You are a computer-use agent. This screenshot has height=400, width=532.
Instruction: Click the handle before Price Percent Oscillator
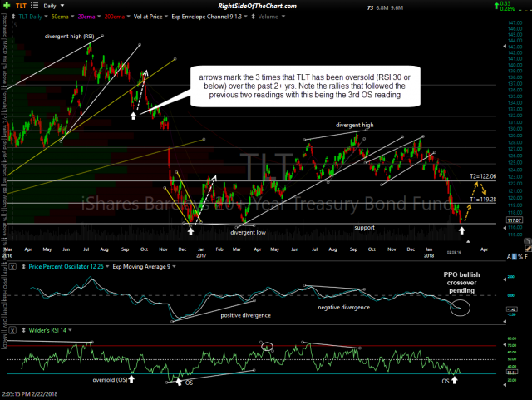pos(23,267)
